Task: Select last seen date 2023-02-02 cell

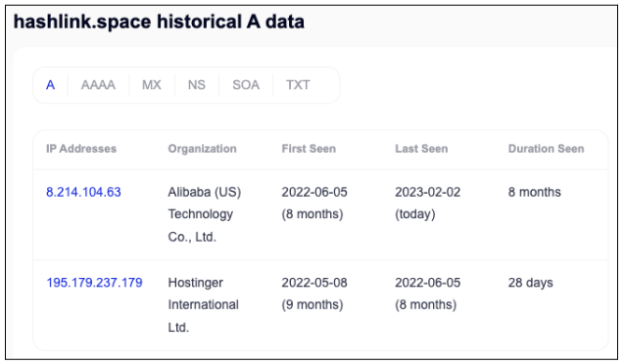Action: [x=428, y=204]
